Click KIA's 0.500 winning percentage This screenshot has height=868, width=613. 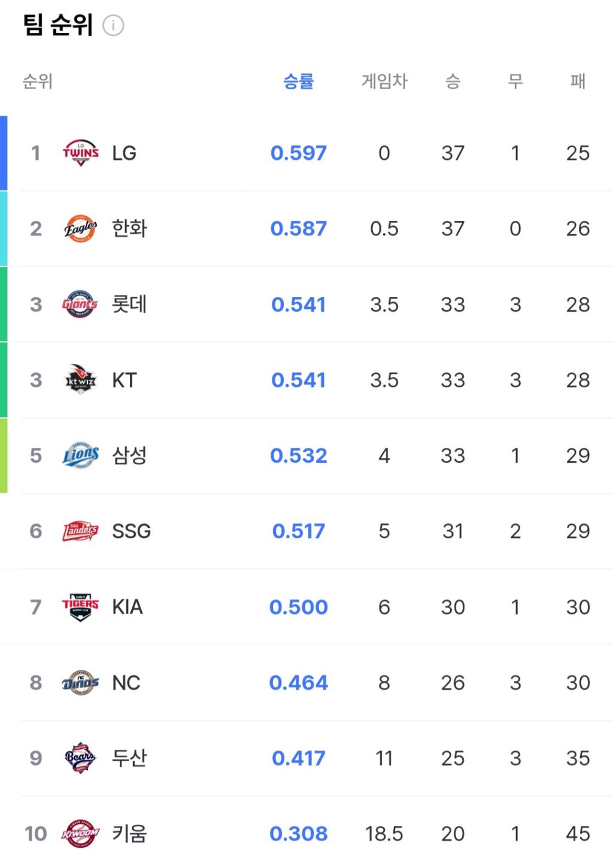(298, 607)
